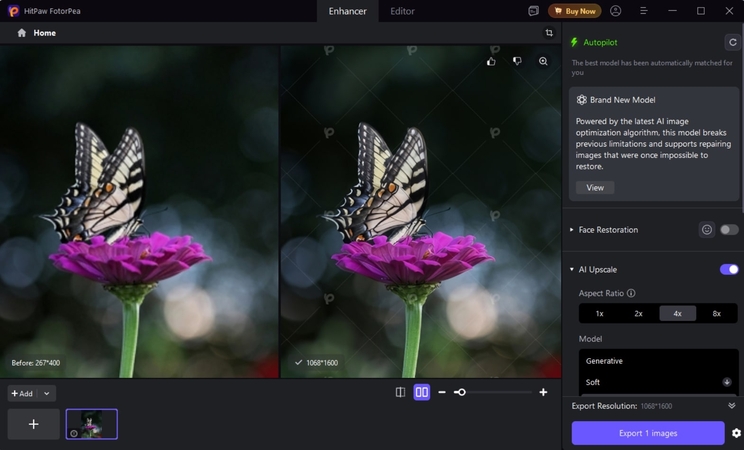
Task: Open the task list icon in title bar
Action: (x=533, y=11)
